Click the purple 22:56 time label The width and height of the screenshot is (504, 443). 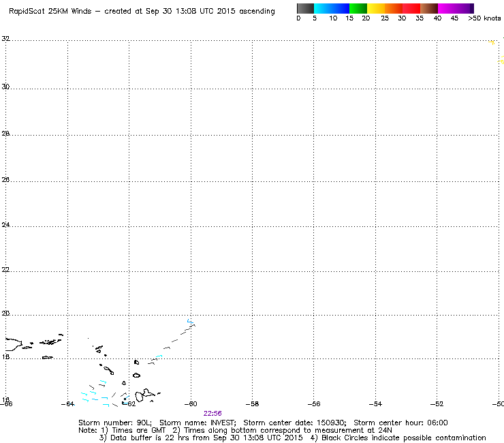click(x=212, y=413)
